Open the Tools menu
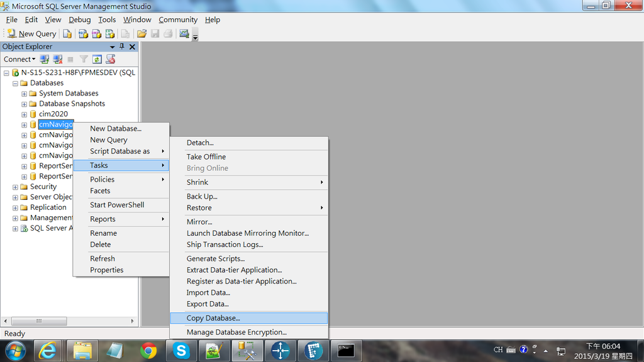644x362 pixels. [107, 19]
